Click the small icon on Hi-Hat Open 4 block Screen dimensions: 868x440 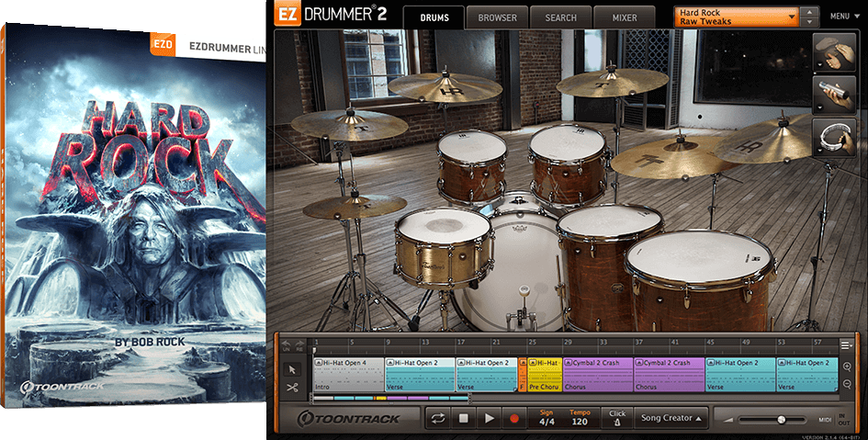[x=319, y=363]
